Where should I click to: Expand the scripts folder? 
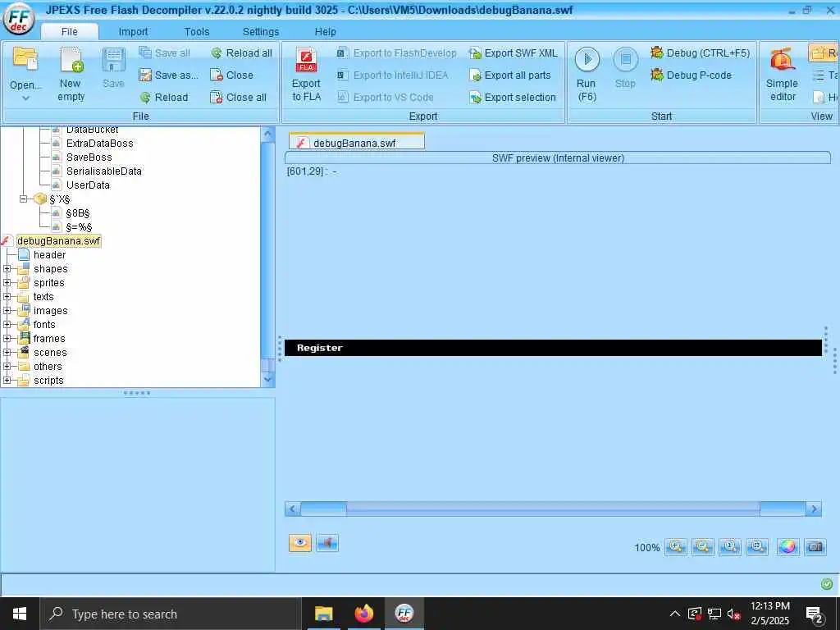(x=7, y=380)
